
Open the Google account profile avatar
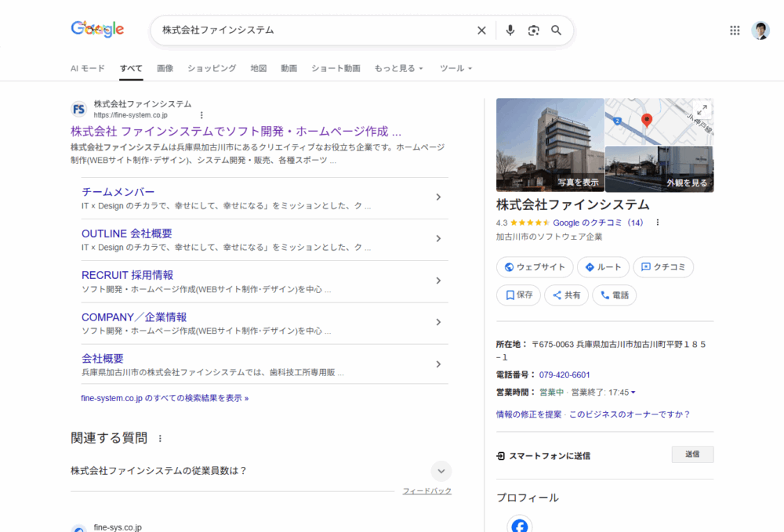tap(760, 31)
